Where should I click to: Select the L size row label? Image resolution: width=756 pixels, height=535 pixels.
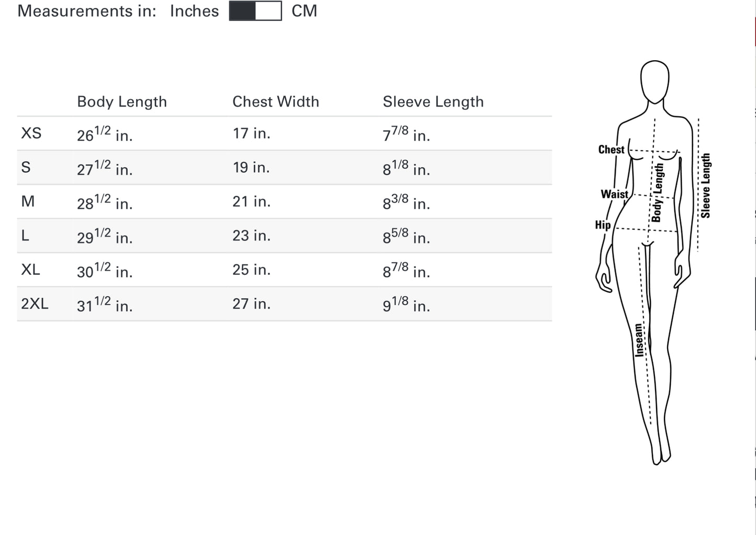25,236
